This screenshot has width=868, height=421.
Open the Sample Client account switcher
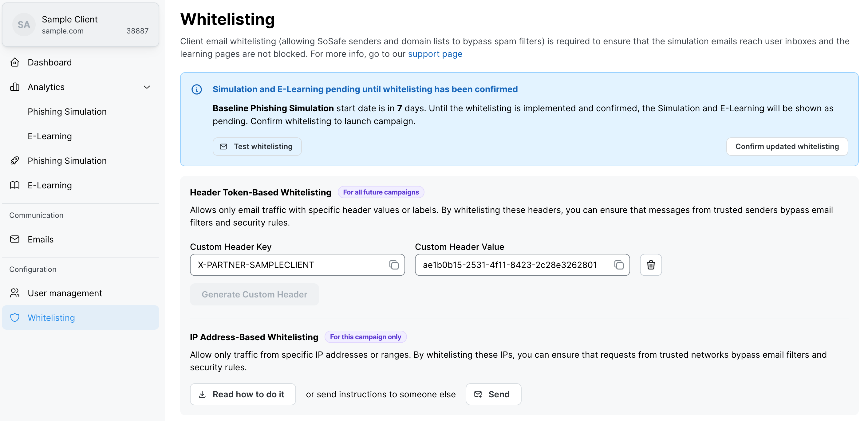point(80,25)
